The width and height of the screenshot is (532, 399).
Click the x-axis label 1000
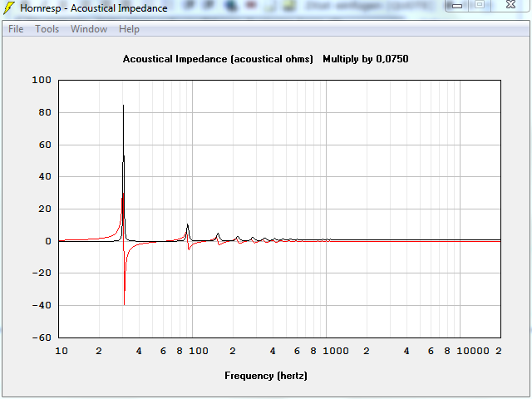[336, 351]
